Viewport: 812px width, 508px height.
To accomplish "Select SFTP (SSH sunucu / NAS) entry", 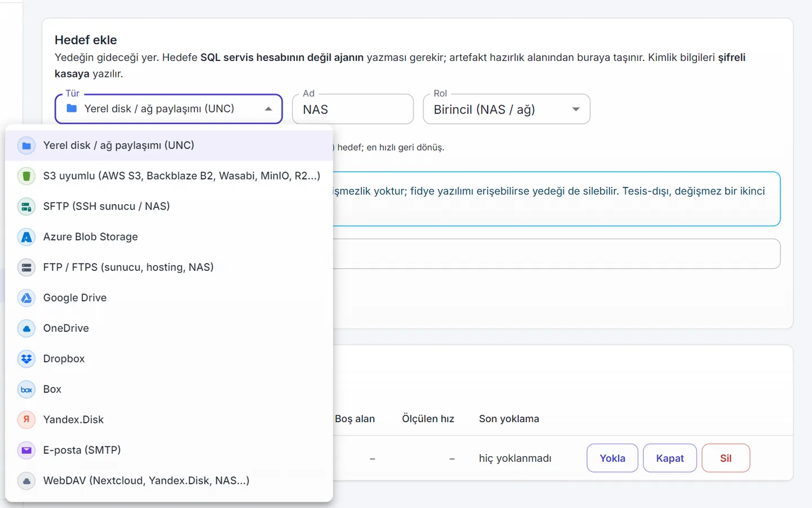I will coord(169,207).
